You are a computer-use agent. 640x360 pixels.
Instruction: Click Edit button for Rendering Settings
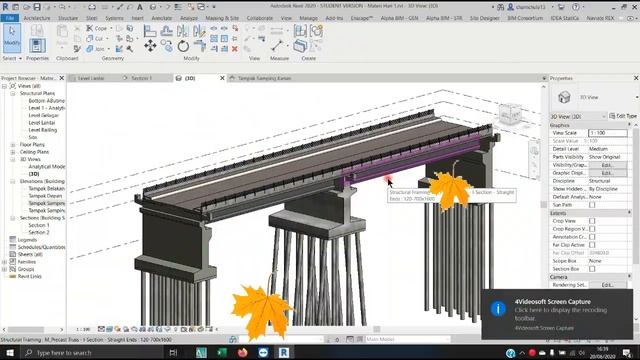(607, 285)
